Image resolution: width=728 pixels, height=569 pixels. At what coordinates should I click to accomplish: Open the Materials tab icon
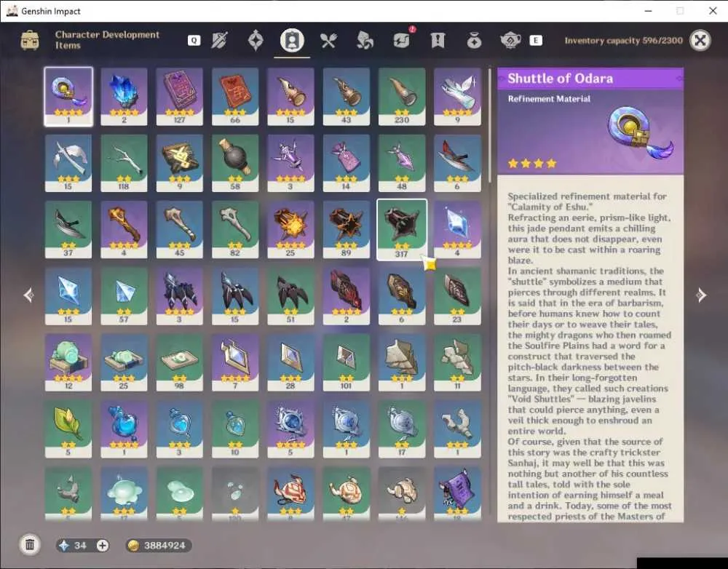point(365,41)
